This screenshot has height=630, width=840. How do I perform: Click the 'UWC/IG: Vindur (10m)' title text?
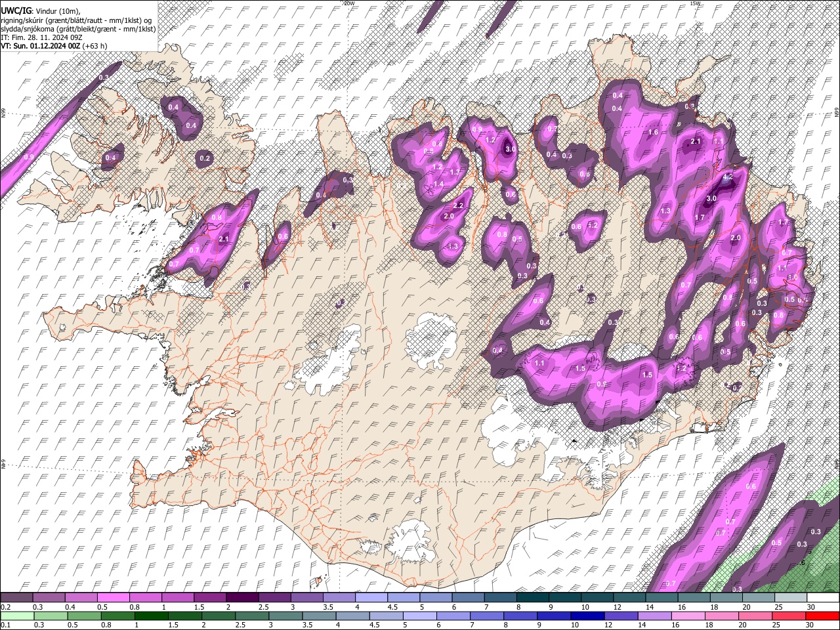41,10
